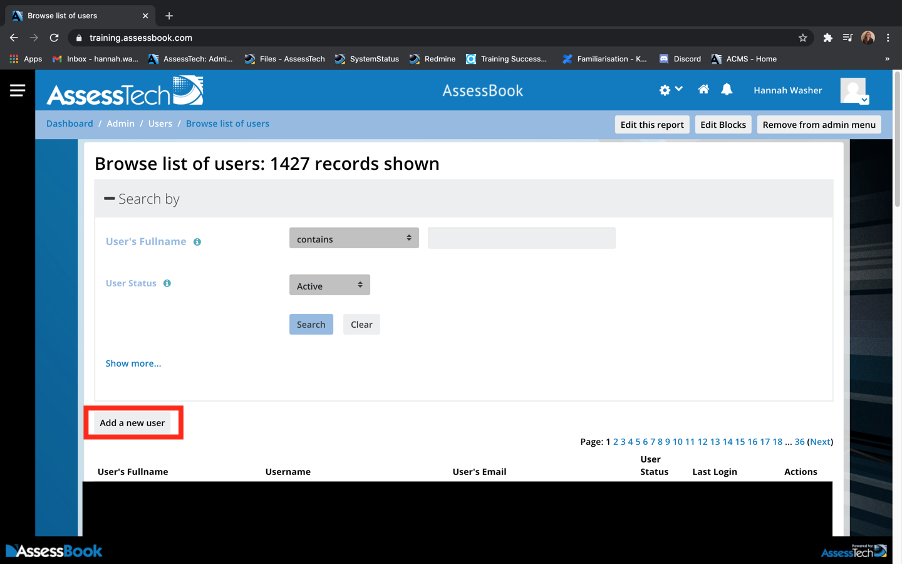
Task: Click Dashboard breadcrumb
Action: click(x=70, y=124)
